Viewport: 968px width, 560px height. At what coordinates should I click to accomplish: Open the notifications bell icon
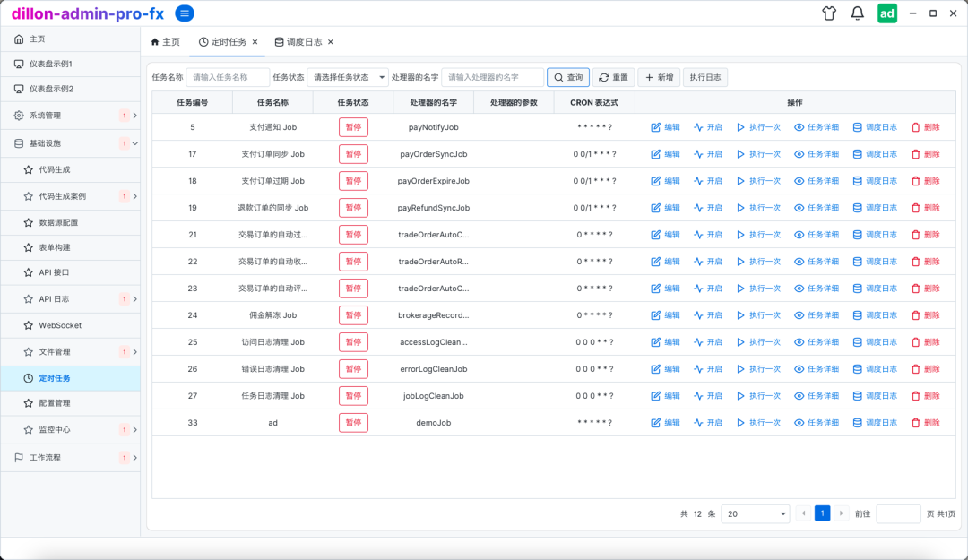pyautogui.click(x=858, y=13)
